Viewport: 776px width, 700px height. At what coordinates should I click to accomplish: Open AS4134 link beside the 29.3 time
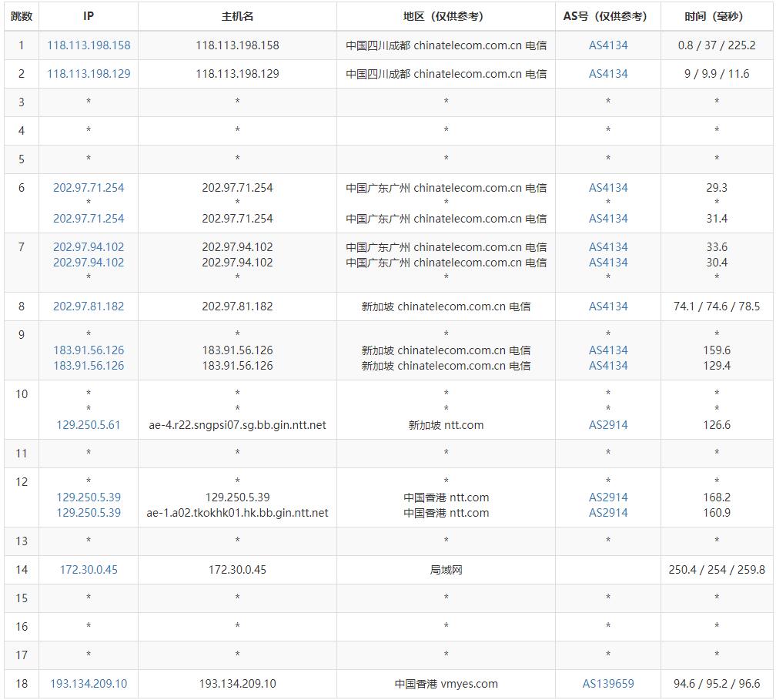[608, 188]
